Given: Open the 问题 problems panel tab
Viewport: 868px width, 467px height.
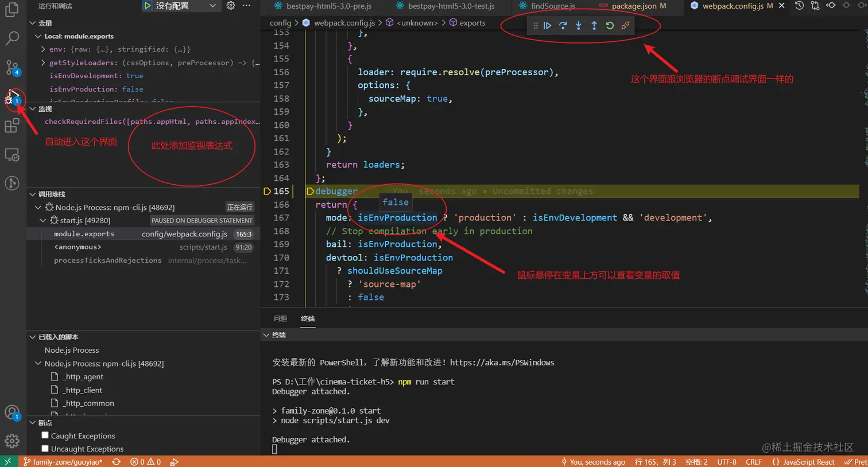Looking at the screenshot, I should tap(280, 318).
